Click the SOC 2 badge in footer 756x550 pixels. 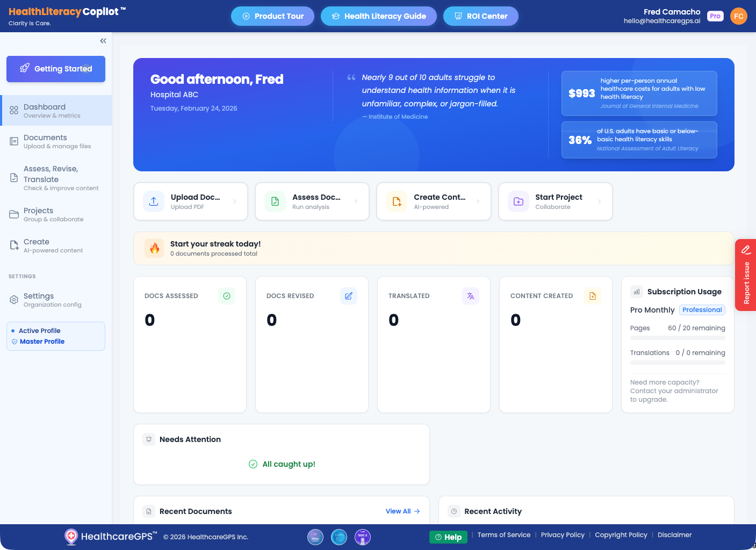[363, 537]
